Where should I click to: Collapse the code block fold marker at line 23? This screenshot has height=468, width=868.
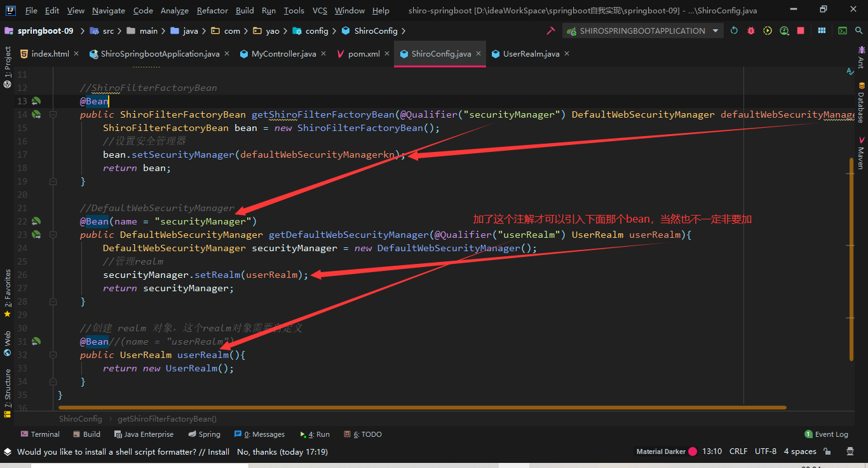[53, 235]
